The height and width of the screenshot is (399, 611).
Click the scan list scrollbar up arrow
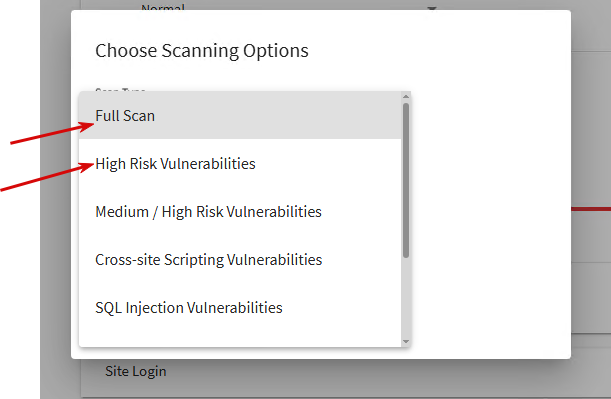(x=406, y=97)
